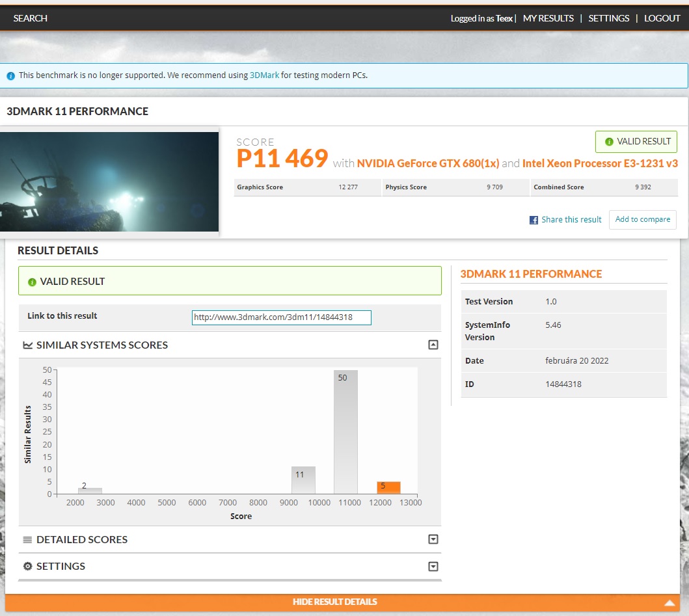Viewport: 689px width, 616px height.
Task: Click the Add to compare button
Action: pos(642,220)
